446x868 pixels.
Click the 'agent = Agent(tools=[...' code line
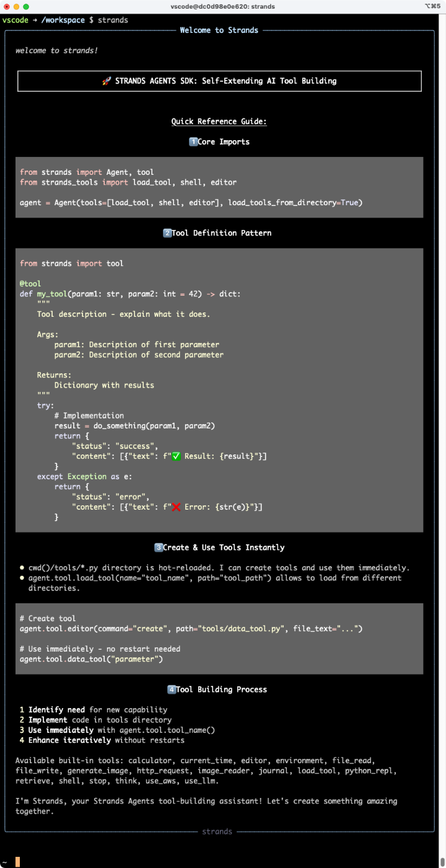pyautogui.click(x=191, y=203)
